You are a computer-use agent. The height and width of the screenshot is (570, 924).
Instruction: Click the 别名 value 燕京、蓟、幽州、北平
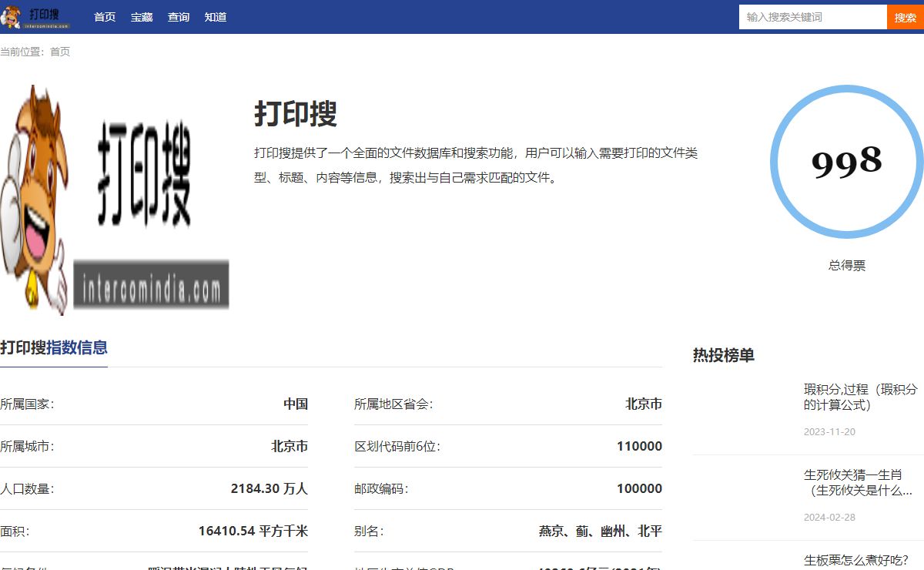pos(601,531)
